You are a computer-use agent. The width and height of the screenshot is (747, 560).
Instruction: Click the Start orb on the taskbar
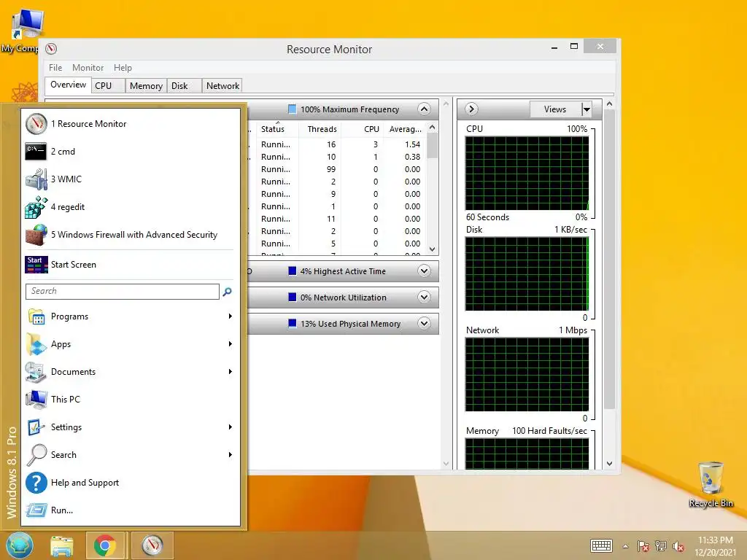click(20, 545)
